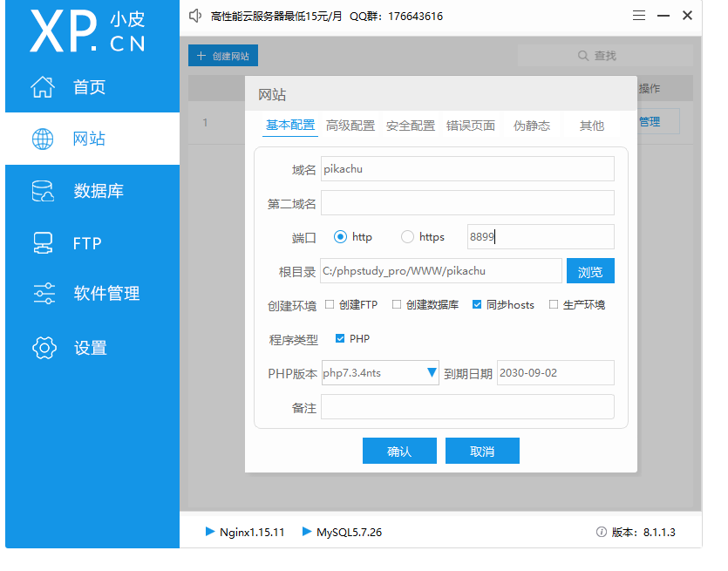Open the database icon in sidebar
The height and width of the screenshot is (571, 728).
[x=43, y=191]
